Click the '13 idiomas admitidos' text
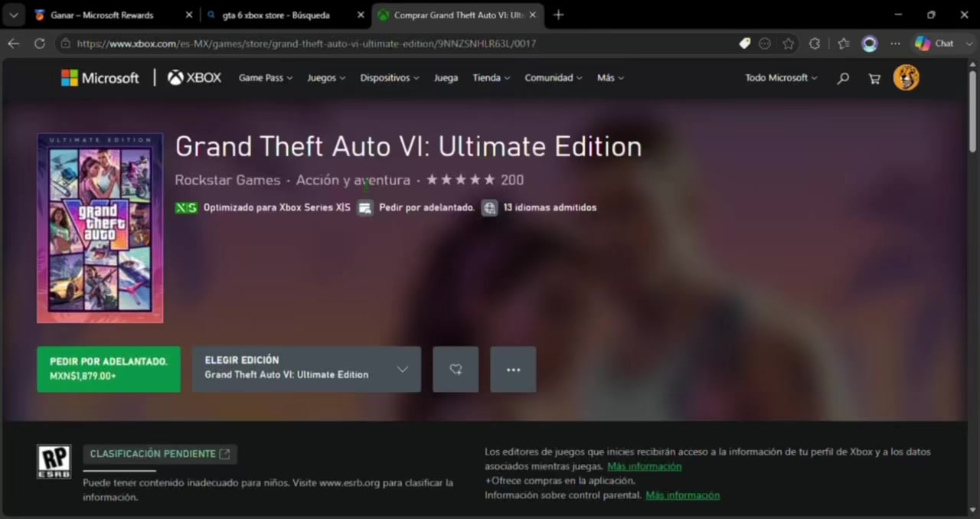Viewport: 980px width, 519px height. pyautogui.click(x=550, y=207)
